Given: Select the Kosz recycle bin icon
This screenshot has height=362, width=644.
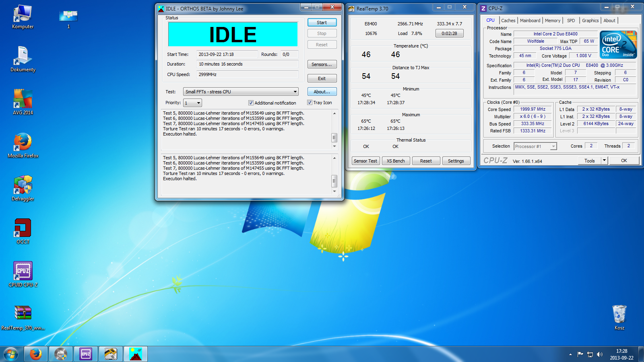Looking at the screenshot, I should (619, 317).
